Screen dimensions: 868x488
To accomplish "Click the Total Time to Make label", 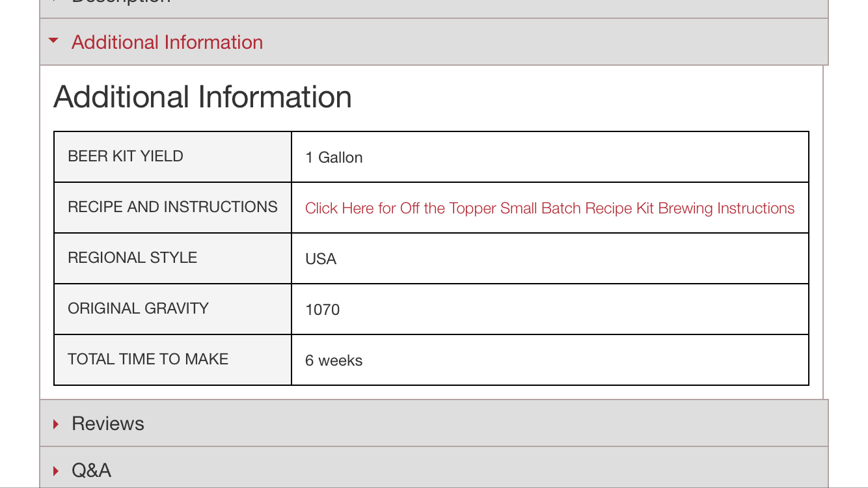I will (148, 359).
